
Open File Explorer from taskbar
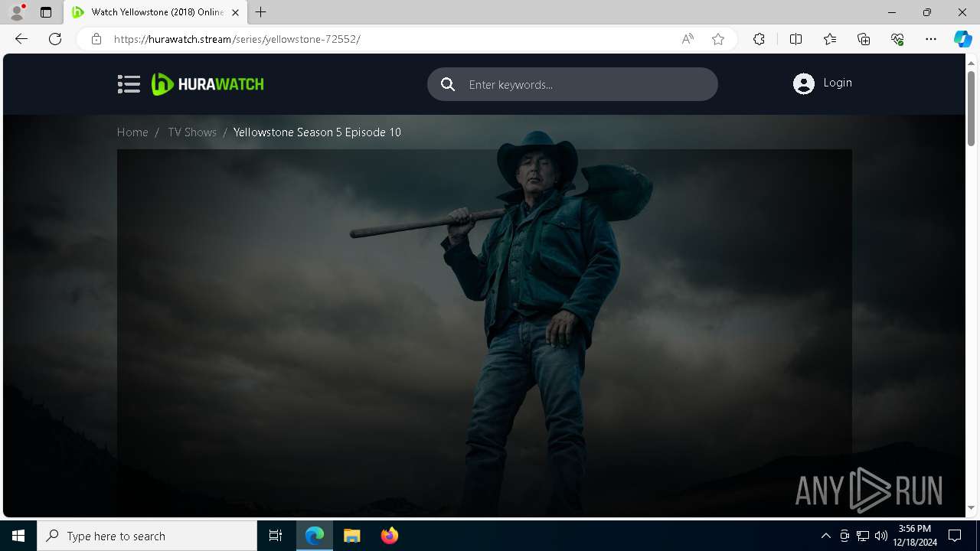[x=351, y=536]
